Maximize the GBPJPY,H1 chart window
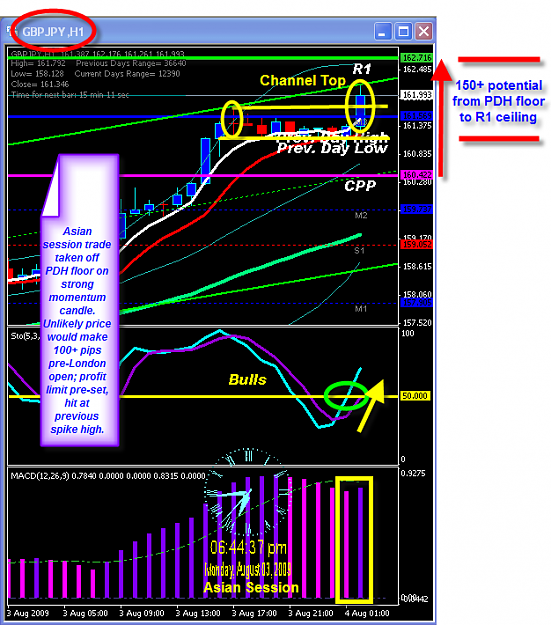The height and width of the screenshot is (625, 551). pos(403,31)
